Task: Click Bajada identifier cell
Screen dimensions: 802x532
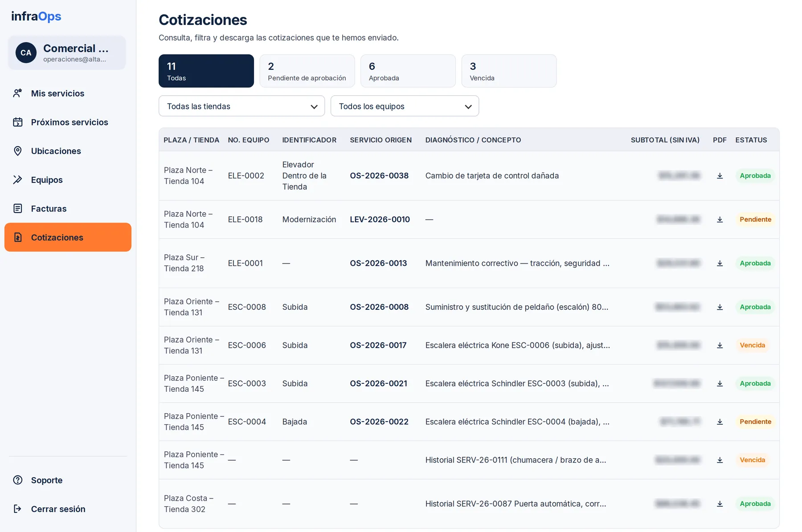Action: 295,422
